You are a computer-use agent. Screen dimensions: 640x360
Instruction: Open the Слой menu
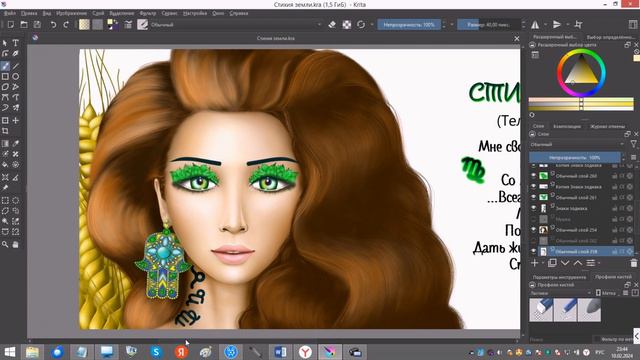[x=98, y=13]
